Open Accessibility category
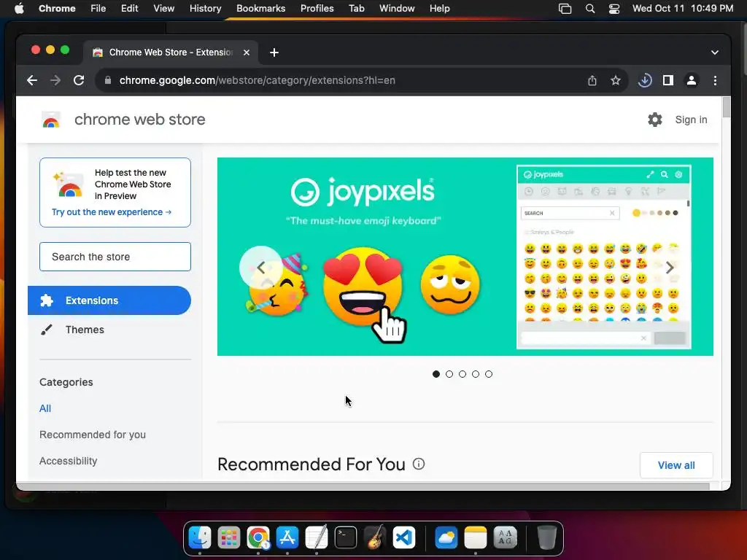This screenshot has width=747, height=560. (68, 461)
